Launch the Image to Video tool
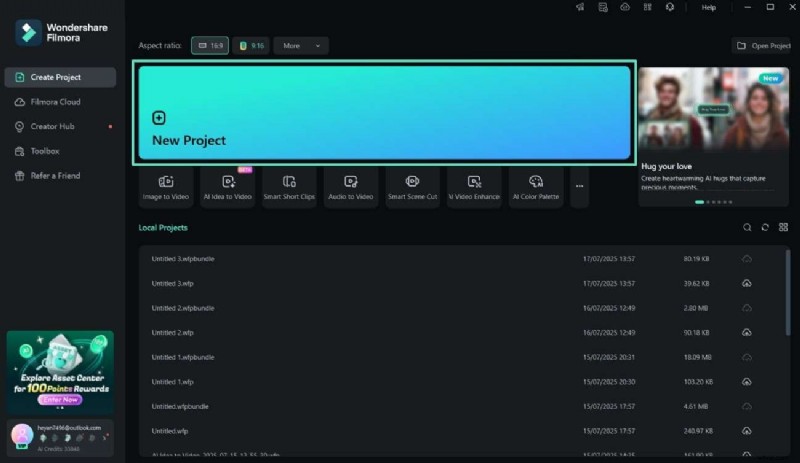 click(x=166, y=187)
